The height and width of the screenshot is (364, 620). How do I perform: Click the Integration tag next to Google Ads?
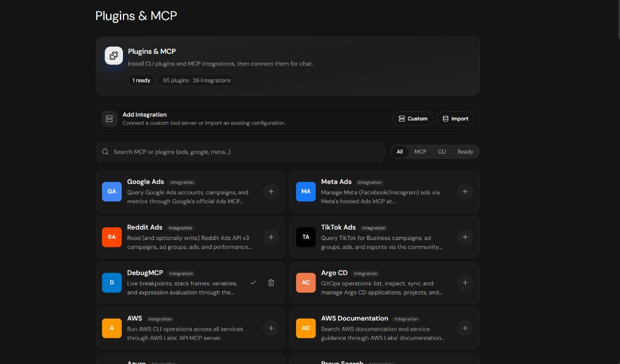[x=182, y=183]
